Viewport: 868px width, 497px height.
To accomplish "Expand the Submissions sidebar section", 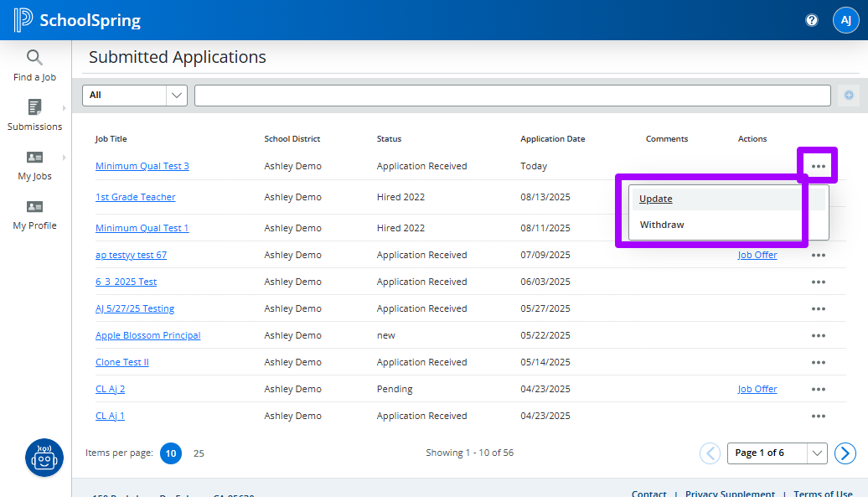I will pyautogui.click(x=63, y=106).
